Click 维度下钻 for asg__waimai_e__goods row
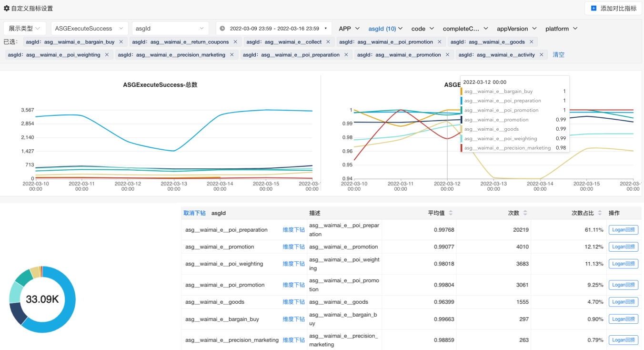This screenshot has height=350, width=644. pyautogui.click(x=293, y=302)
